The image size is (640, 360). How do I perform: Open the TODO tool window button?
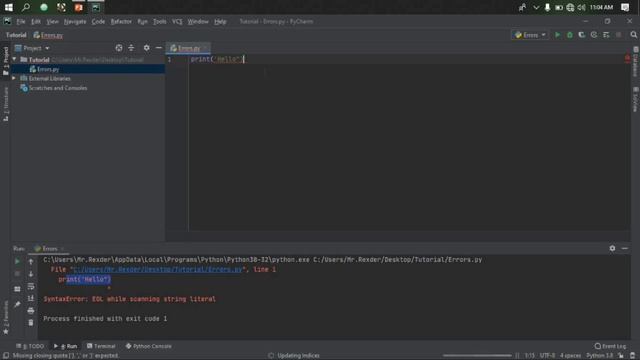click(30, 346)
